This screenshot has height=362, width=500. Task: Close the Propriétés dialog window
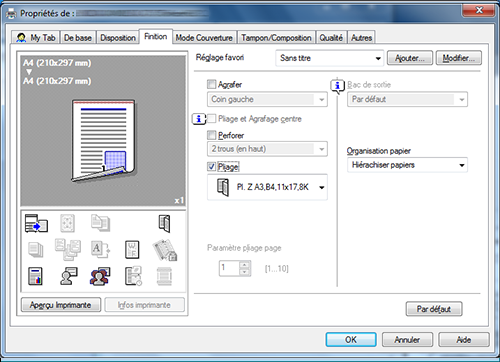(479, 11)
